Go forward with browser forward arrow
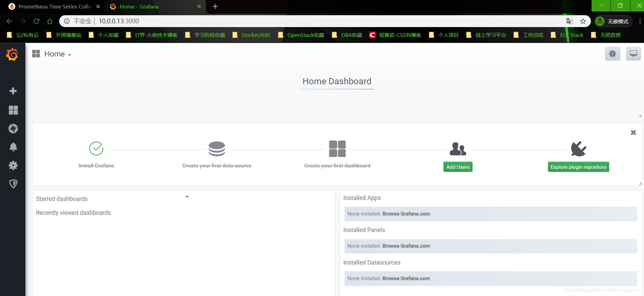The width and height of the screenshot is (644, 296). pos(23,21)
